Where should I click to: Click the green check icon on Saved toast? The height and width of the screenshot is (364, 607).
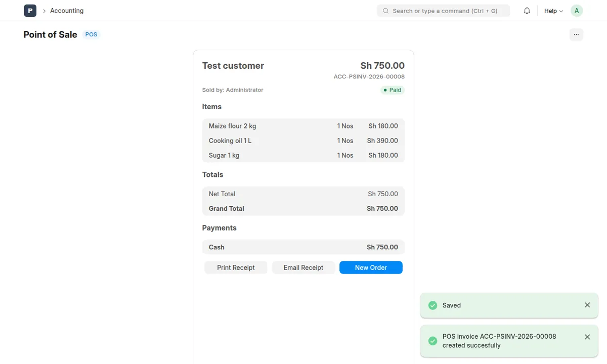tap(432, 305)
